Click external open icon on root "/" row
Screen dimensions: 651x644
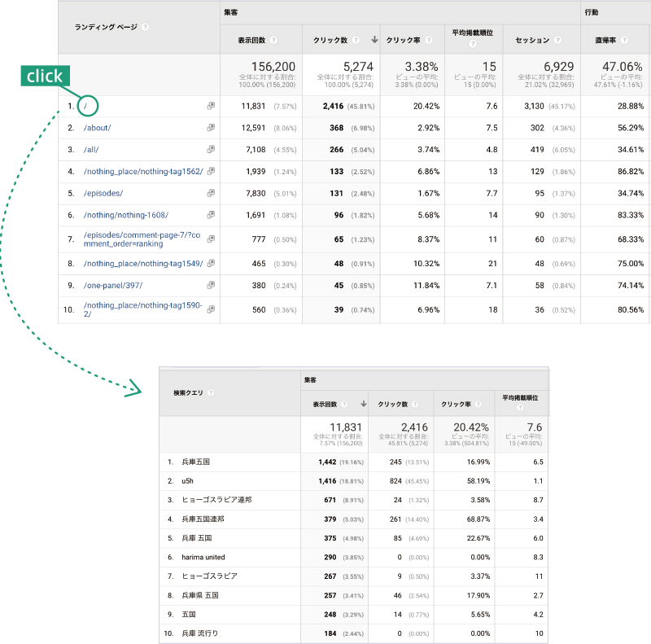(211, 106)
